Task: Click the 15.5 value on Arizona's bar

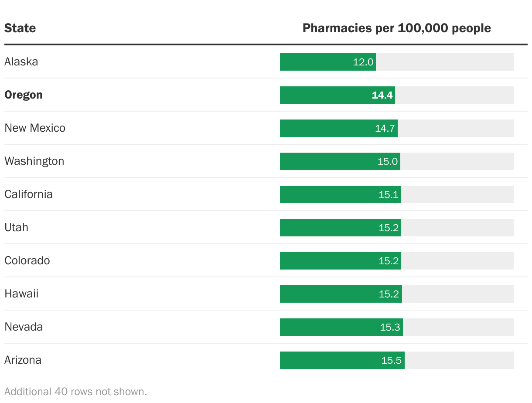Action: point(392,360)
